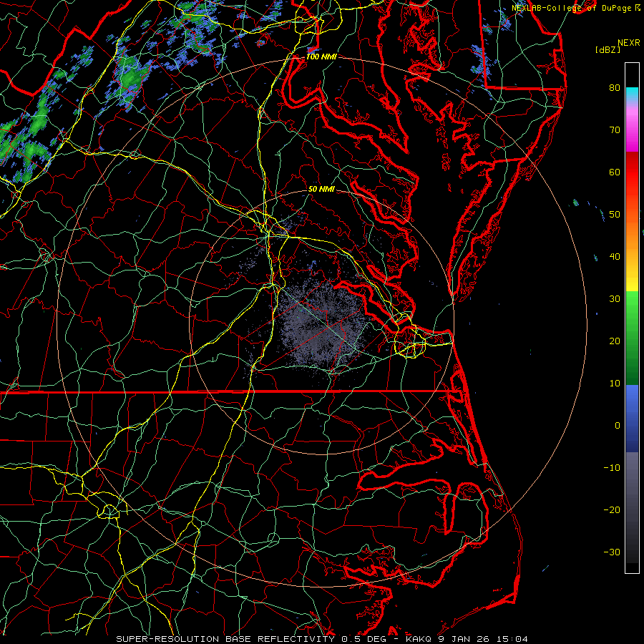Click the 40 value on dBZ scale
This screenshot has height=644, width=644.
(x=615, y=257)
